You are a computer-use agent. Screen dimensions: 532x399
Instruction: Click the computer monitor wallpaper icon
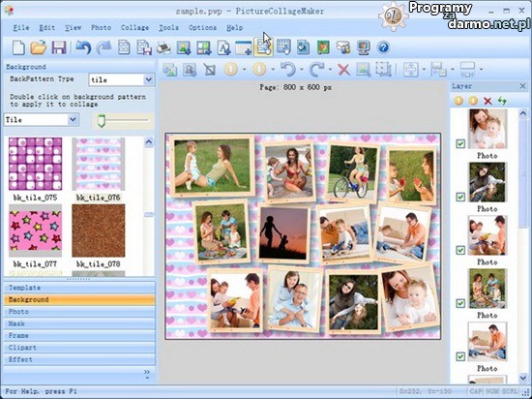(364, 47)
